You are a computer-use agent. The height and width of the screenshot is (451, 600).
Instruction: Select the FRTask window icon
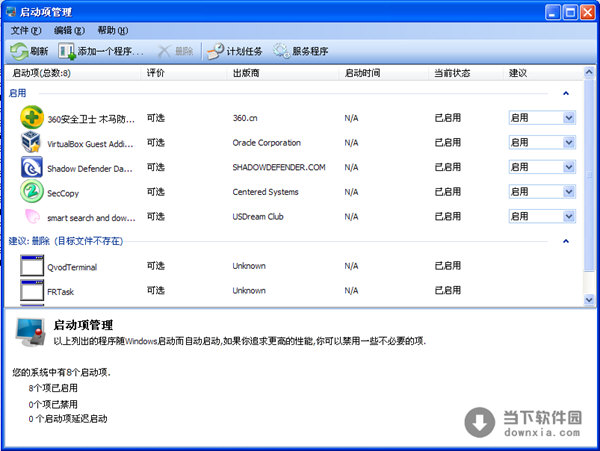coord(32,290)
